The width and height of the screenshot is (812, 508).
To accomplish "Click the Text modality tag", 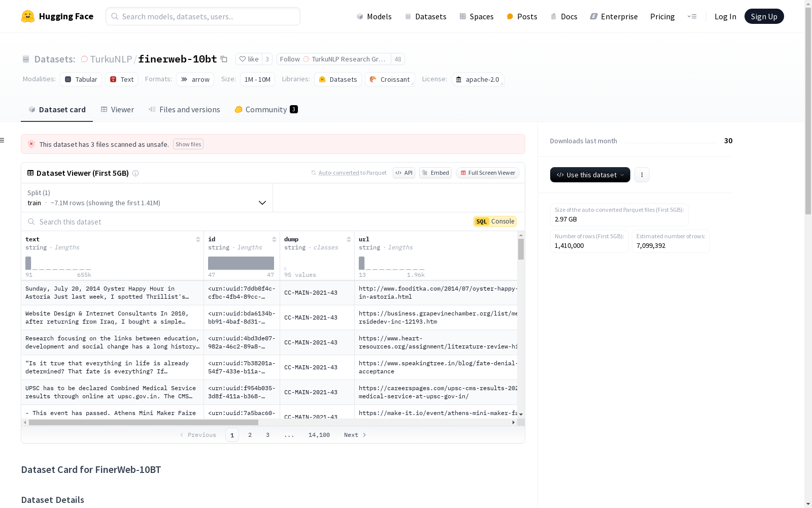I will click(122, 79).
